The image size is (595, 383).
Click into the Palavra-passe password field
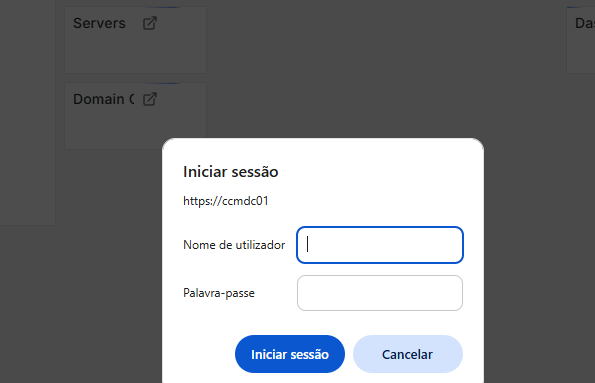(x=380, y=293)
